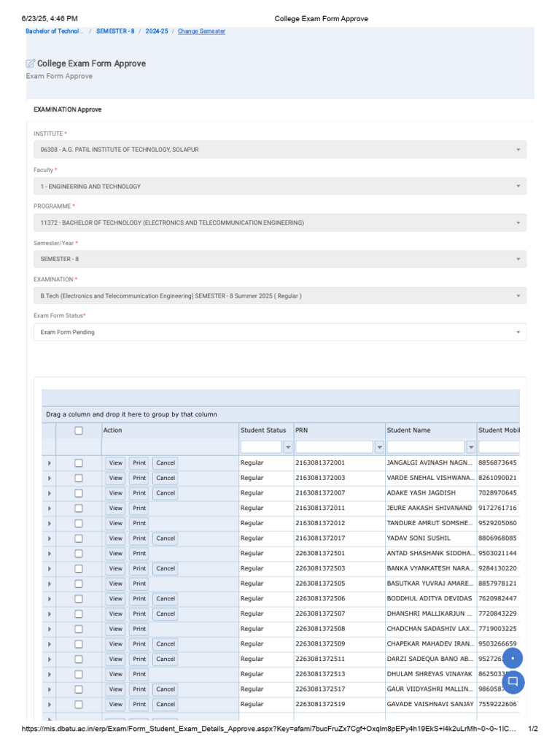Expand row of GAVADE VAISHNAVI SANJAY

pyautogui.click(x=49, y=705)
